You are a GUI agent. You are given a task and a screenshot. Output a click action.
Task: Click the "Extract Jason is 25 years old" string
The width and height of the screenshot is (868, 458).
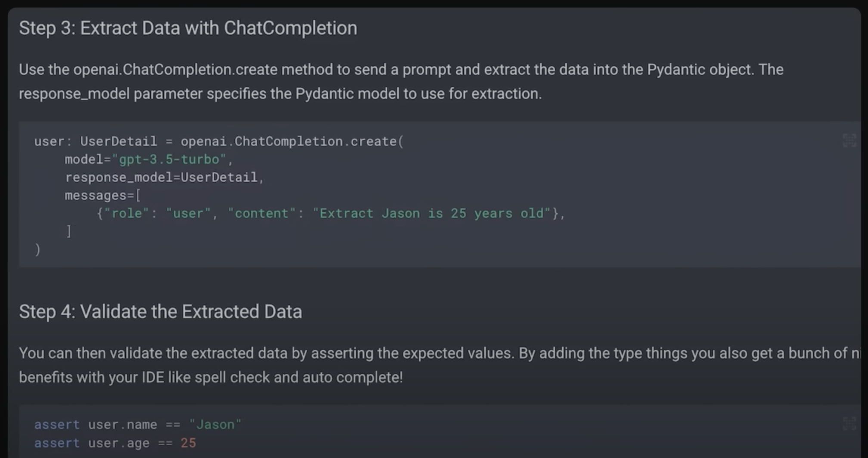tap(431, 213)
